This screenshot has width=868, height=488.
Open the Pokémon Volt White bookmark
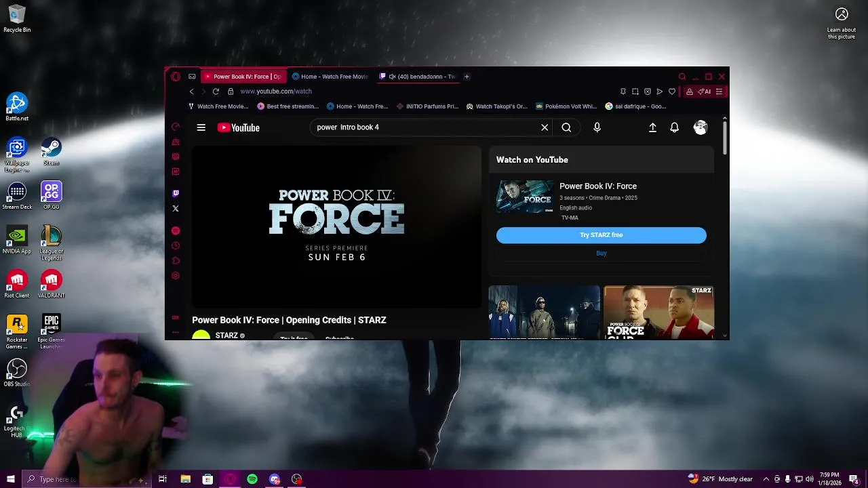(566, 106)
